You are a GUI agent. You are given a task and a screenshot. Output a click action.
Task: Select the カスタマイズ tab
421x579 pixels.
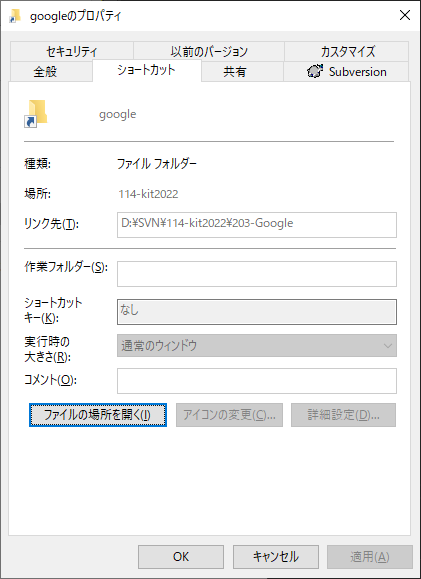pos(347,51)
